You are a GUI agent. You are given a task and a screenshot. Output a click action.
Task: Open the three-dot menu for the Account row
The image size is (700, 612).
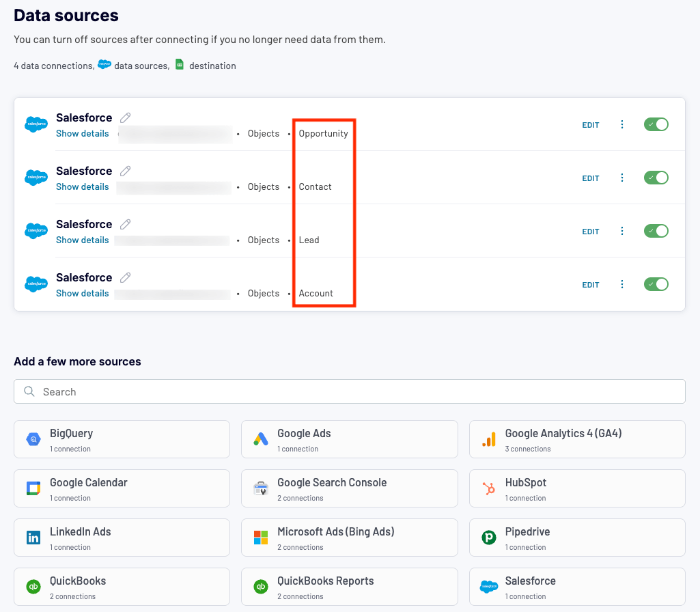pos(622,284)
